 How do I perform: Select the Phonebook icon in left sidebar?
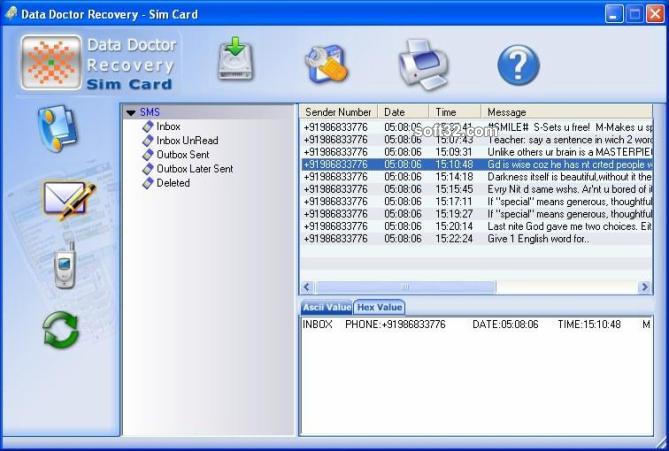coord(58,128)
